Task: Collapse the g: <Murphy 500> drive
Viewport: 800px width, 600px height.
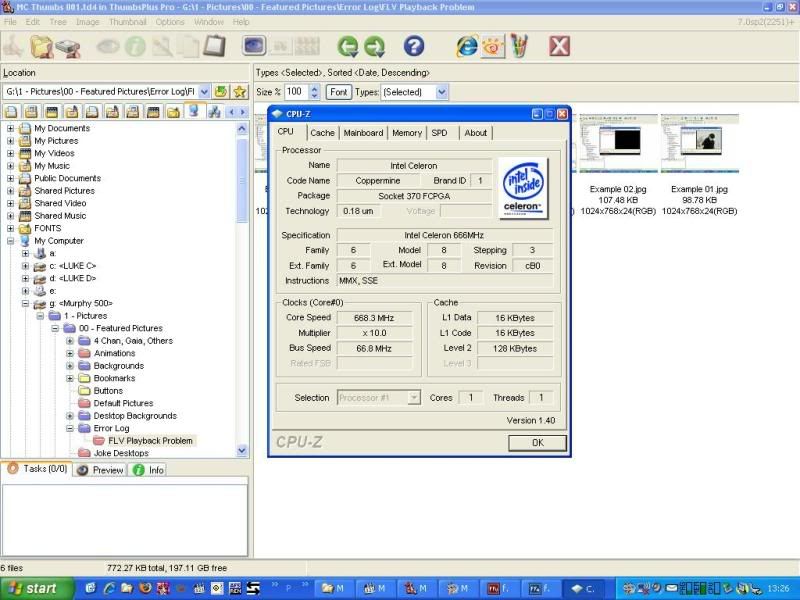Action: pyautogui.click(x=25, y=304)
